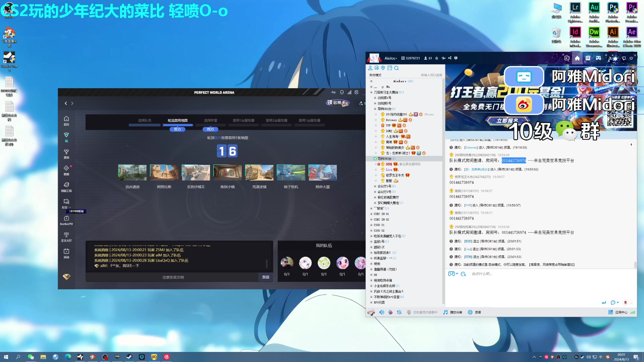Open the Windows Start menu
The width and height of the screenshot is (644, 362).
6,357
